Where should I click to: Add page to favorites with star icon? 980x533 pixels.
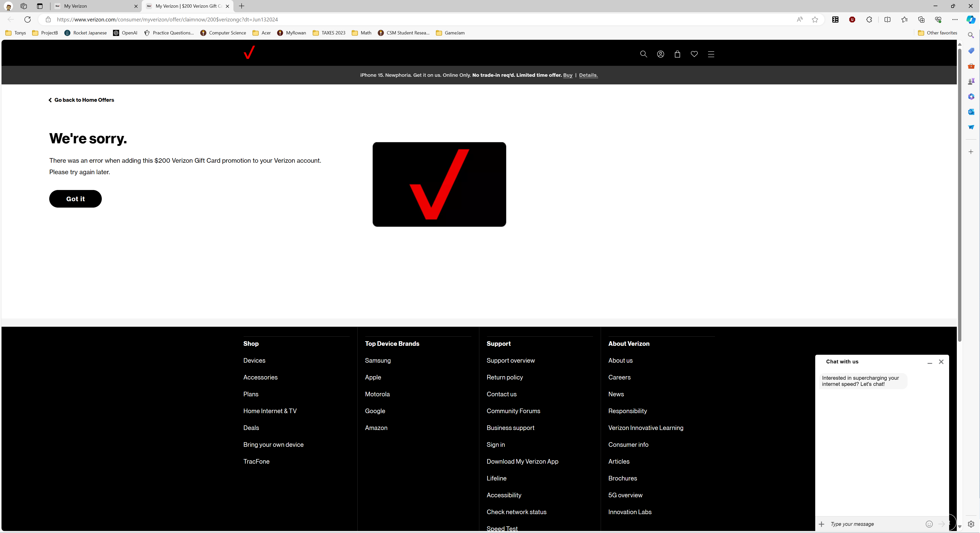(814, 19)
